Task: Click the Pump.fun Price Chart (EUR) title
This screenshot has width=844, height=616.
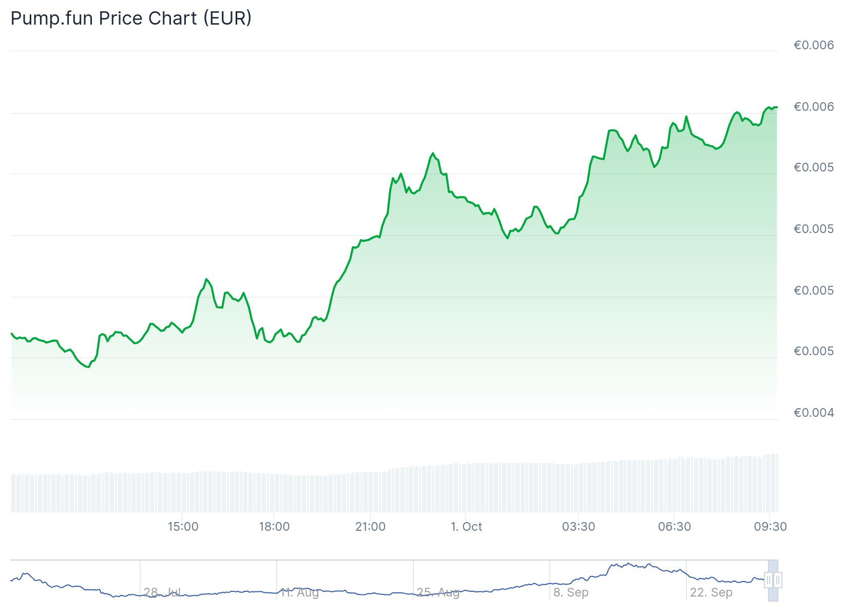Action: point(131,18)
